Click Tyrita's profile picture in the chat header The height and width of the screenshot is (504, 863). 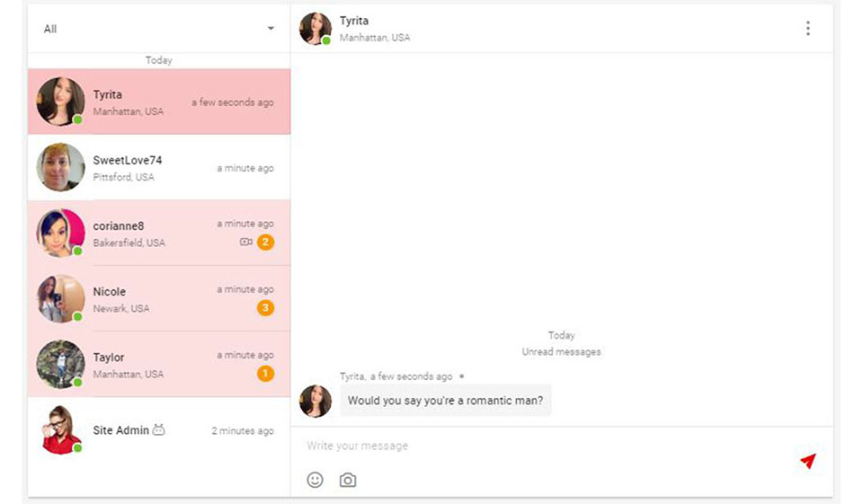pos(316,29)
